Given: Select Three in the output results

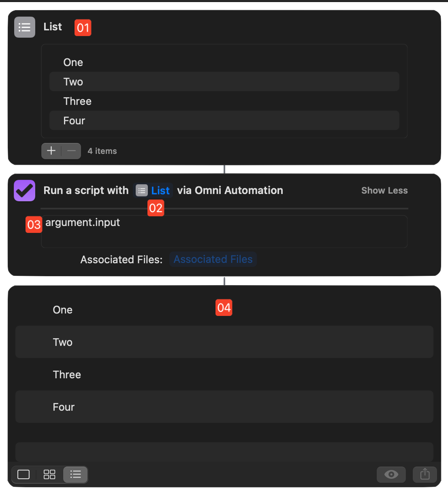Looking at the screenshot, I should tap(224, 374).
